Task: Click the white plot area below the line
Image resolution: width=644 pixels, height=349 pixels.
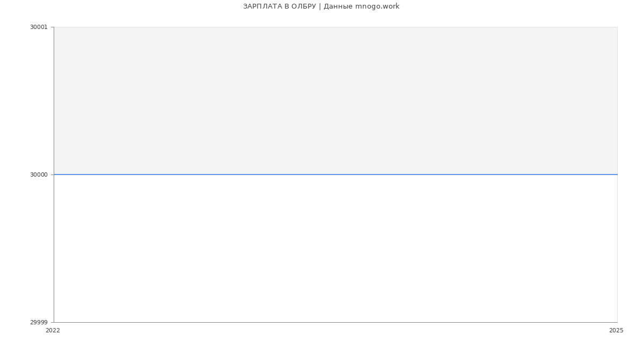Action: point(335,248)
